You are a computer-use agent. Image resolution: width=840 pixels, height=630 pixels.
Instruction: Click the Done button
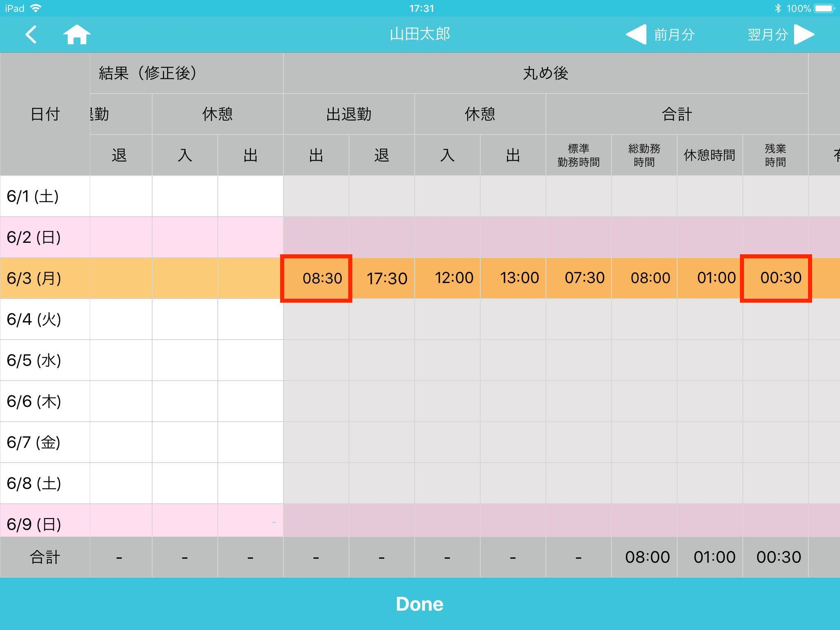(x=420, y=604)
